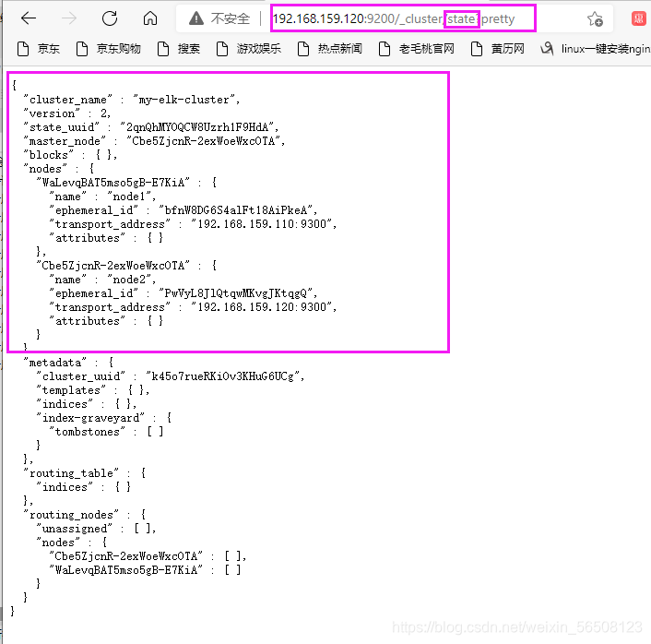Open the 京东 bookmark

39,49
